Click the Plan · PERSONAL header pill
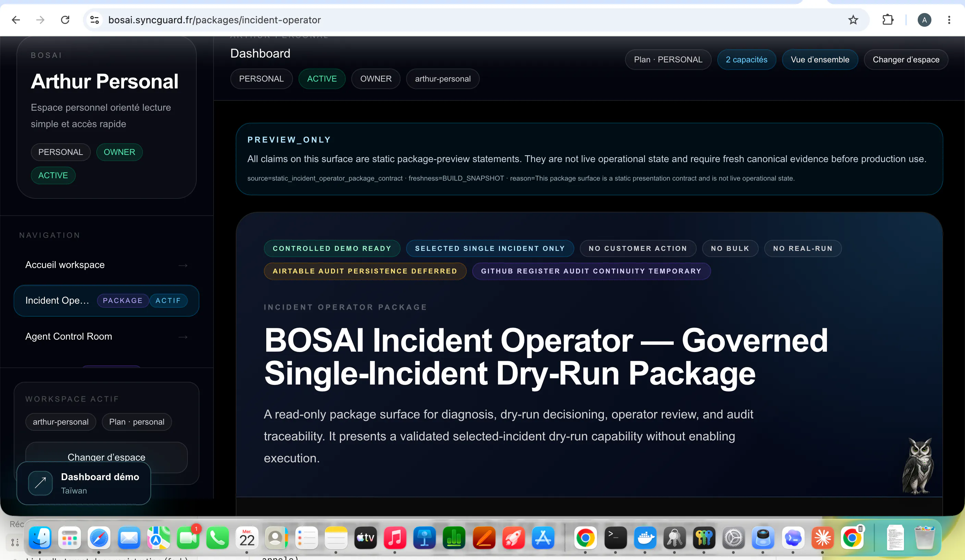This screenshot has width=965, height=560. (x=668, y=60)
